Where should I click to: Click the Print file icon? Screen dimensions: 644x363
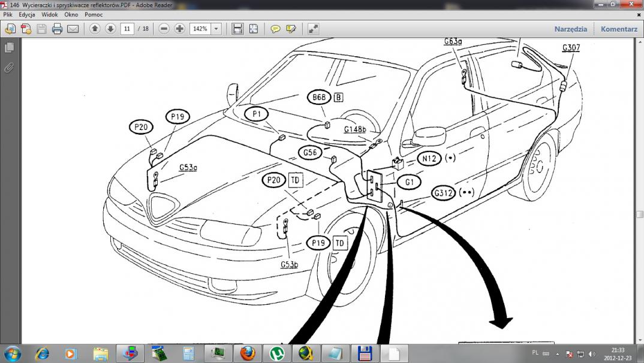click(x=57, y=29)
